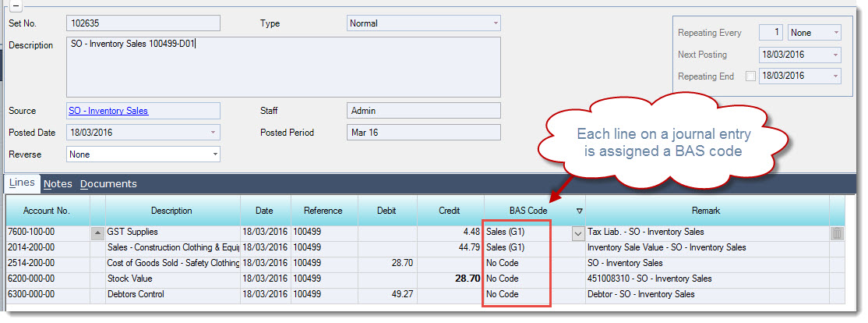This screenshot has height=323, width=868.
Task: Click the date cell on Debtors Control row
Action: pos(265,294)
